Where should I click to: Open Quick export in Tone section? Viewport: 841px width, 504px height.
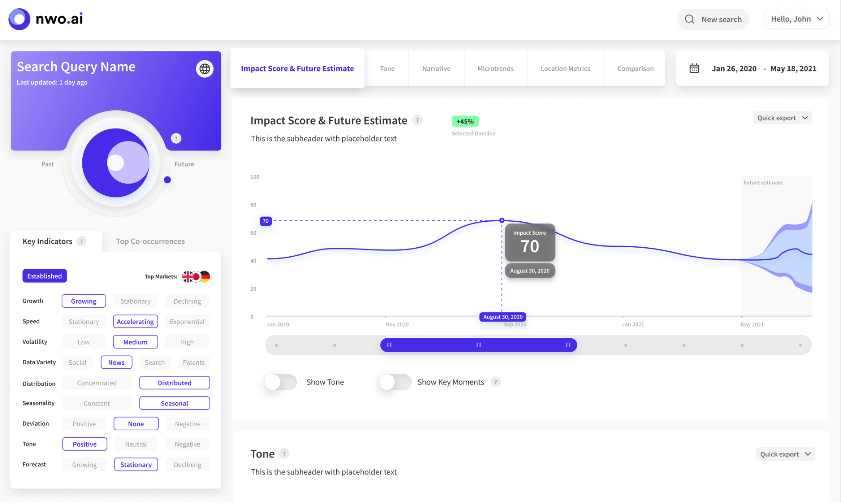pyautogui.click(x=785, y=454)
